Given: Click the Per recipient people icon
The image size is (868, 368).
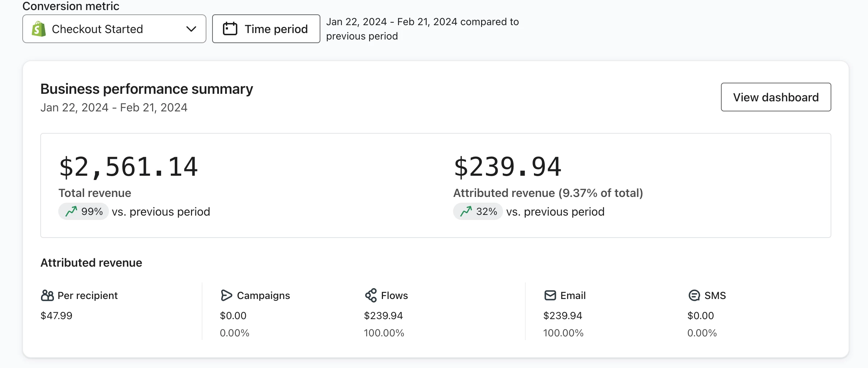Looking at the screenshot, I should click(x=47, y=295).
